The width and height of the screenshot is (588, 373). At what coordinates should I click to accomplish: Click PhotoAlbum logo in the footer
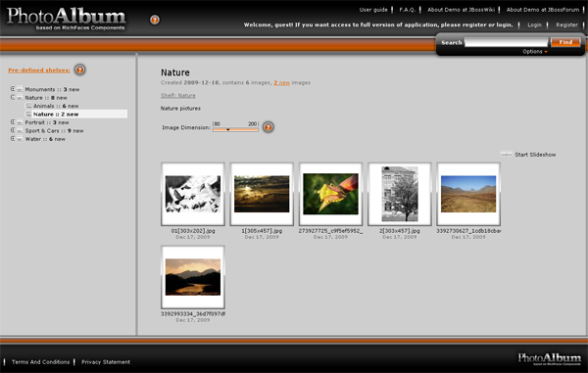click(x=550, y=358)
